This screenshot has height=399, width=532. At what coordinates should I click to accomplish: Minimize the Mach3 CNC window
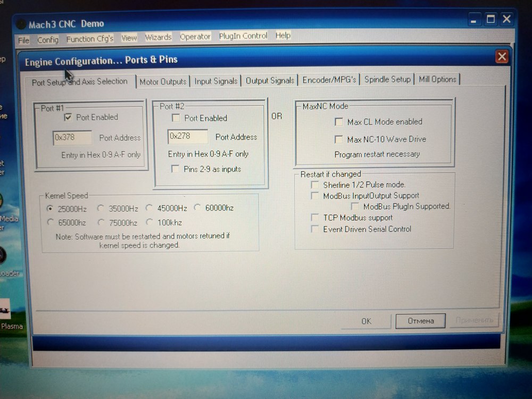pyautogui.click(x=473, y=19)
